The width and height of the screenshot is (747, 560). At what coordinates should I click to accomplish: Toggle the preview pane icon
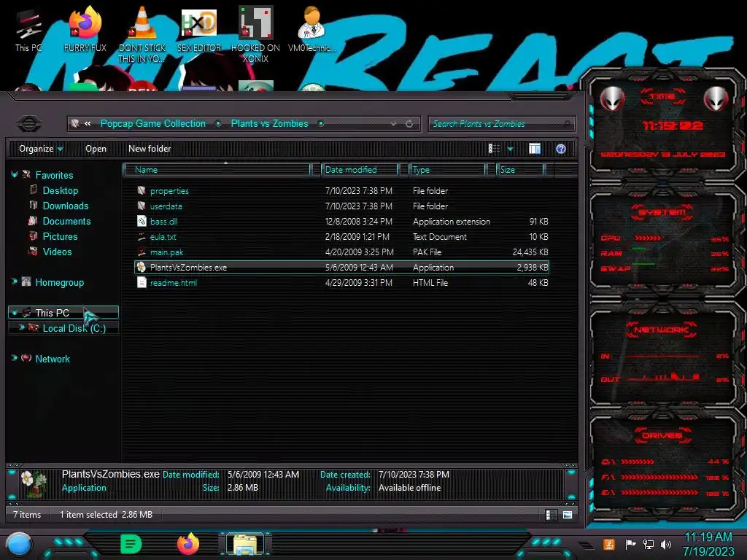pos(535,149)
